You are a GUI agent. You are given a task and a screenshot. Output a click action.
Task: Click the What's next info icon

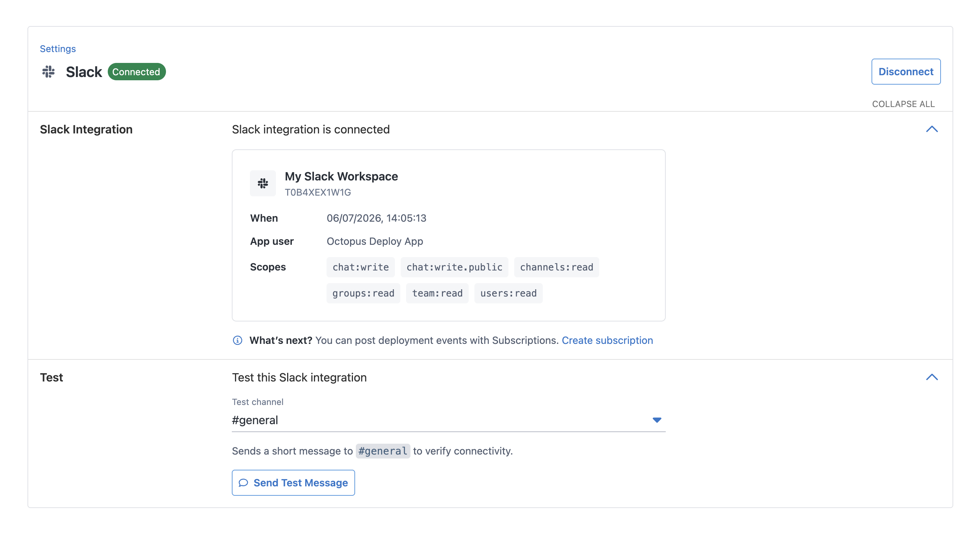(x=237, y=340)
